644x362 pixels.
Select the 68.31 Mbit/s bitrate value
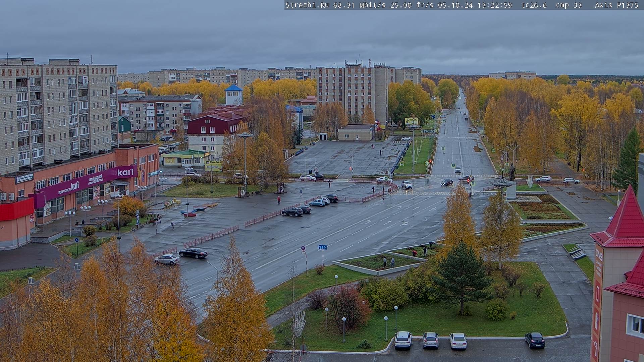360,5
